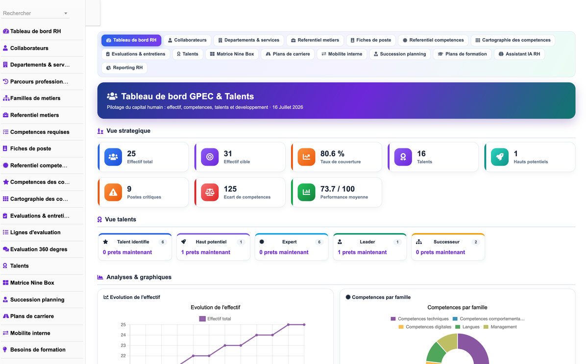Open the Fiches de poste tab
This screenshot has width=588, height=364.
(x=371, y=40)
